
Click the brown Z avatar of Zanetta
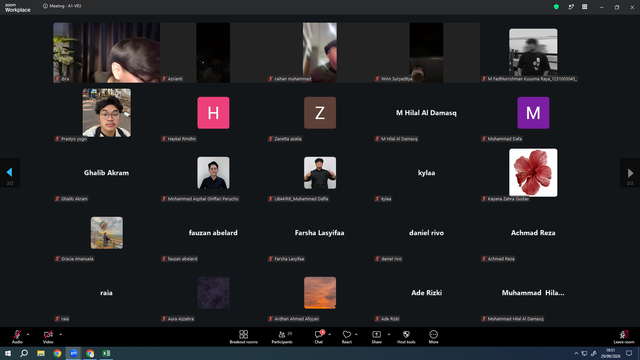click(x=320, y=113)
